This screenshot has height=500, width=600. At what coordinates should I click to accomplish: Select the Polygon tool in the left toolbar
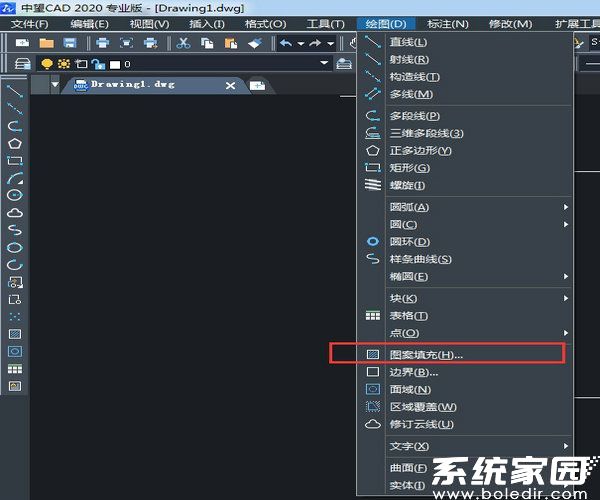coord(15,143)
